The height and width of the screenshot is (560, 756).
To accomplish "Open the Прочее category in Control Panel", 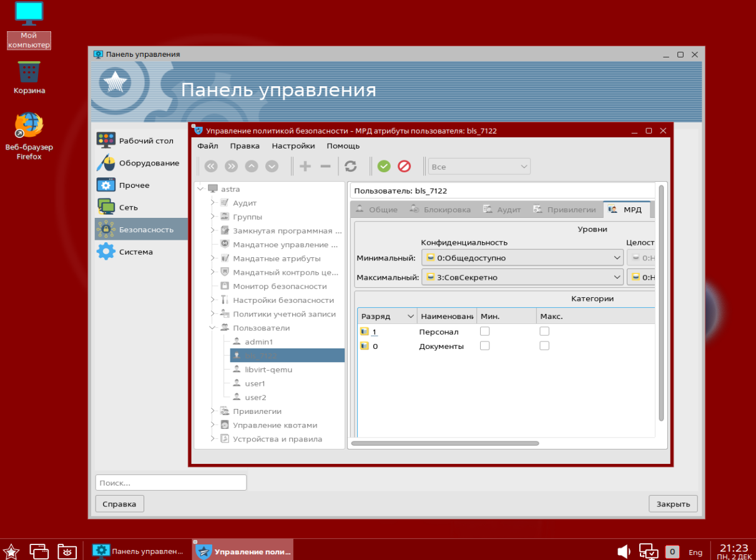I will pyautogui.click(x=141, y=185).
